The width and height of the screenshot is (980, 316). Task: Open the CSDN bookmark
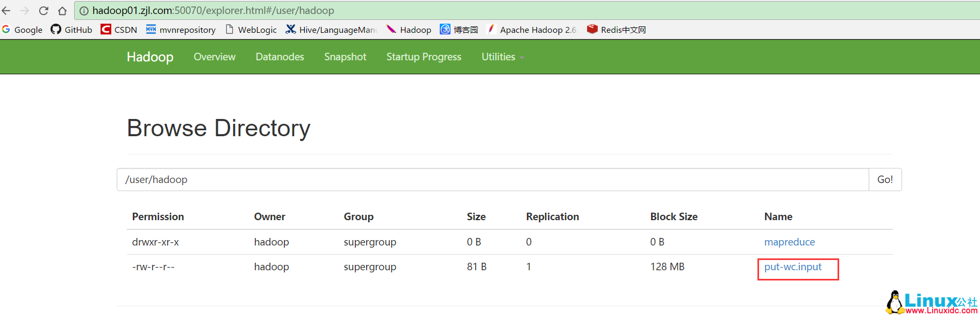click(x=119, y=30)
